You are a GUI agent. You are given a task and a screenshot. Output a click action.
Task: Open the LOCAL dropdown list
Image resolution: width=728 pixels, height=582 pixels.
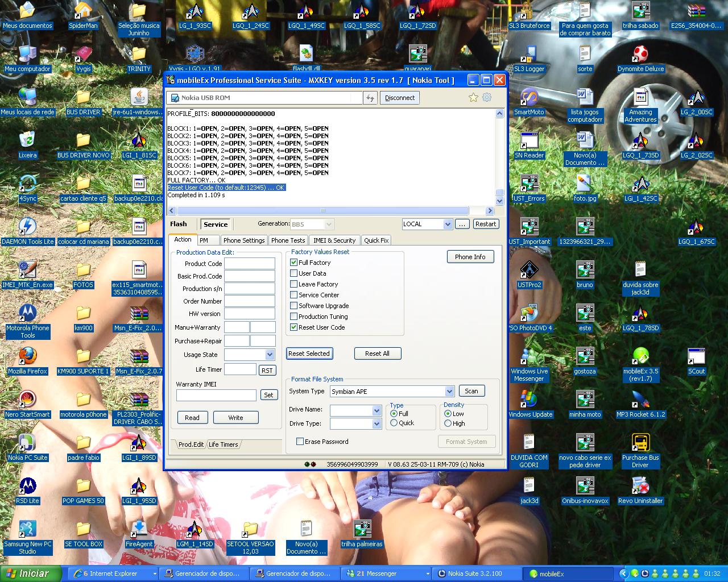click(x=447, y=224)
